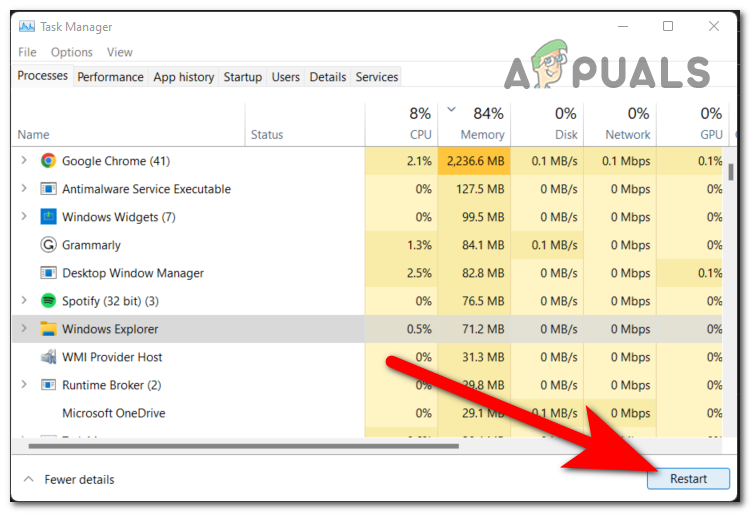
Task: Switch to the Processes tab
Action: [x=43, y=76]
